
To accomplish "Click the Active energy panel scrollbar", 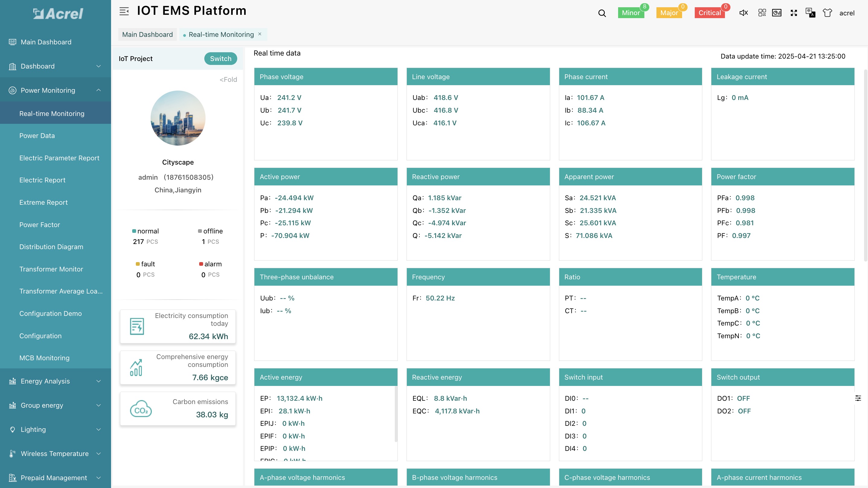I will pyautogui.click(x=396, y=414).
